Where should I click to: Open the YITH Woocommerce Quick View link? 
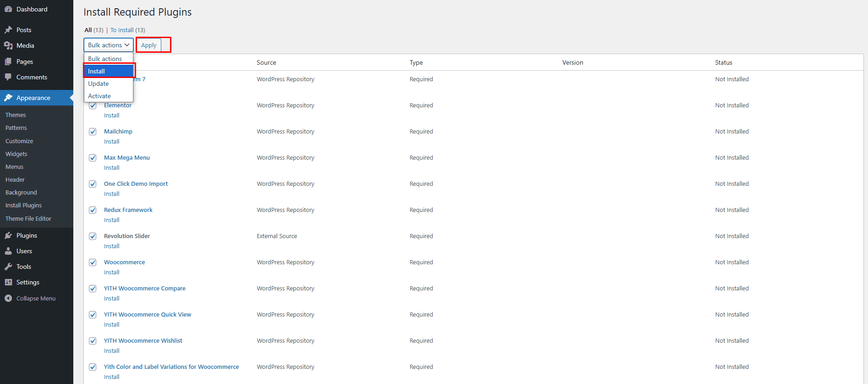tap(148, 314)
